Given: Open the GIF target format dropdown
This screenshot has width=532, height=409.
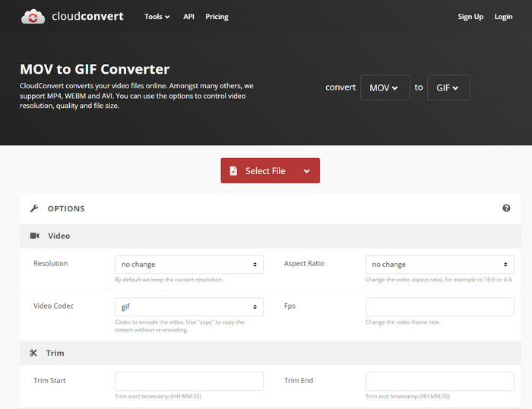Looking at the screenshot, I should point(448,87).
